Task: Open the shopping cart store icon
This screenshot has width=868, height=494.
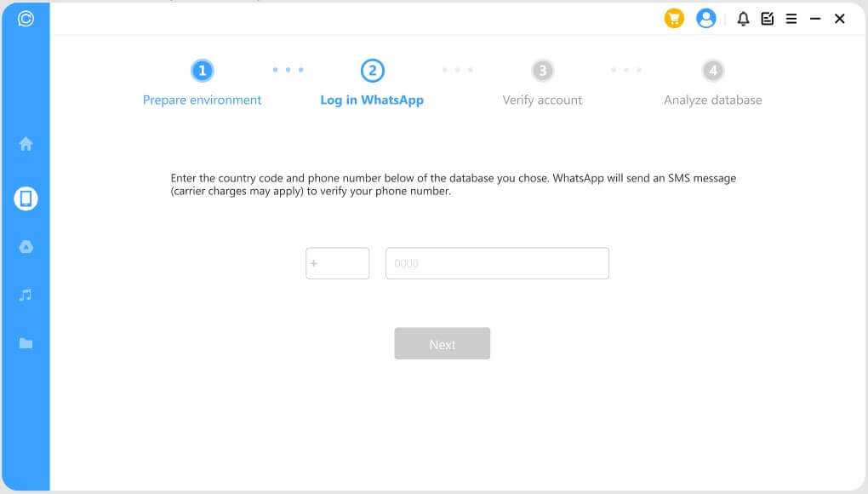Action: tap(674, 19)
